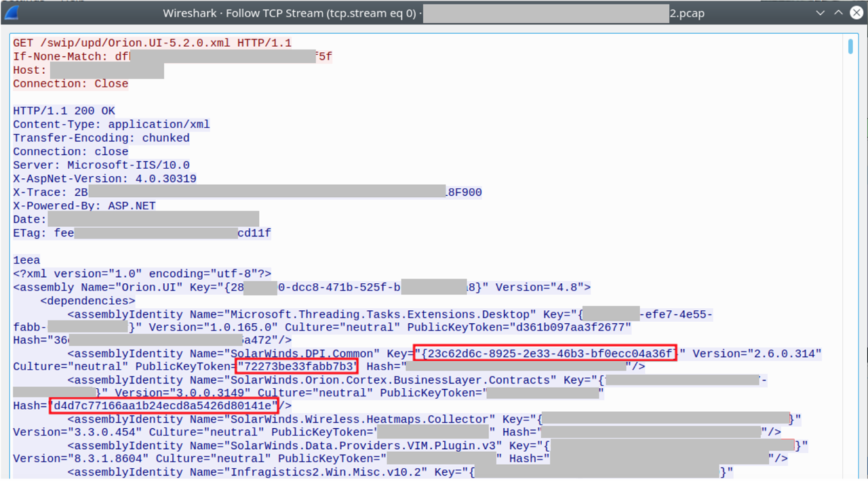Click 'Transfer-Encoding: chunked' line
The height and width of the screenshot is (481, 868).
(101, 138)
